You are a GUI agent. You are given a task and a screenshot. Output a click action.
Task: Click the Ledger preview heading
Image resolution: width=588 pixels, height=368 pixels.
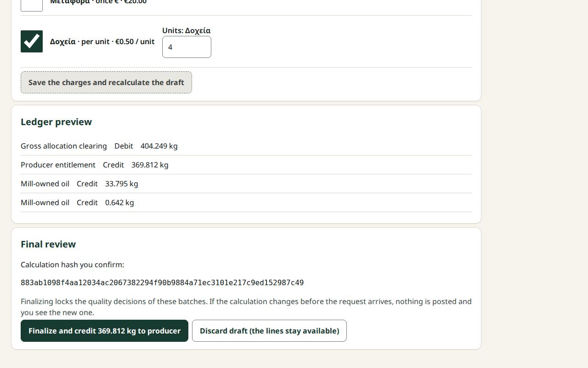coord(57,122)
